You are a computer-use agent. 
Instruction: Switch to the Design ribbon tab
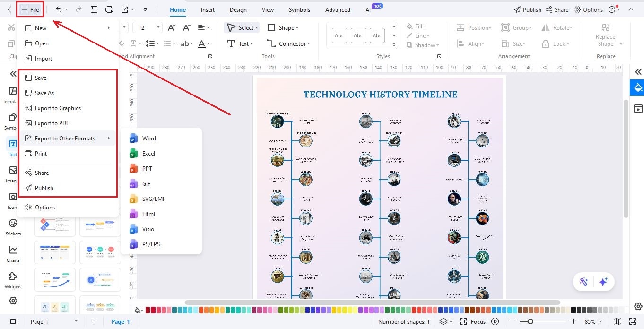238,9
